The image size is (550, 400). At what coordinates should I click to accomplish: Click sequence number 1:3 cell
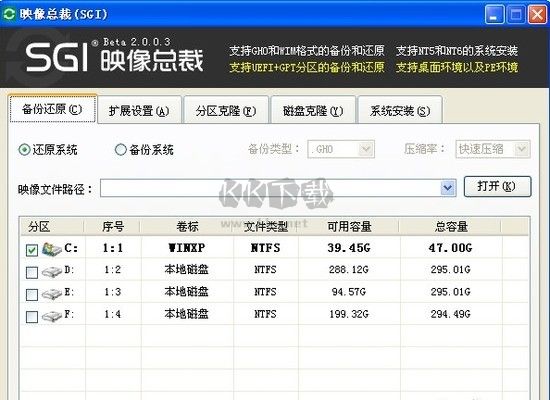(x=113, y=292)
